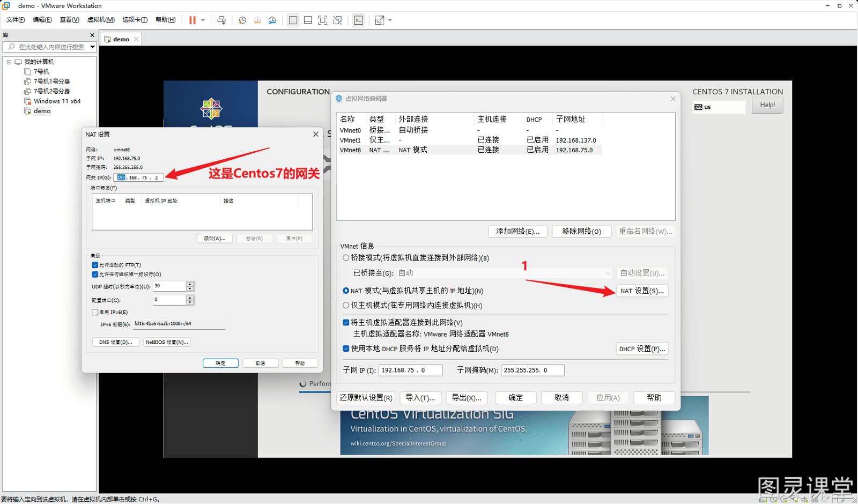Screen dimensions: 858x504
Task: Decrease the 配置端口 spinner value
Action: point(190,302)
